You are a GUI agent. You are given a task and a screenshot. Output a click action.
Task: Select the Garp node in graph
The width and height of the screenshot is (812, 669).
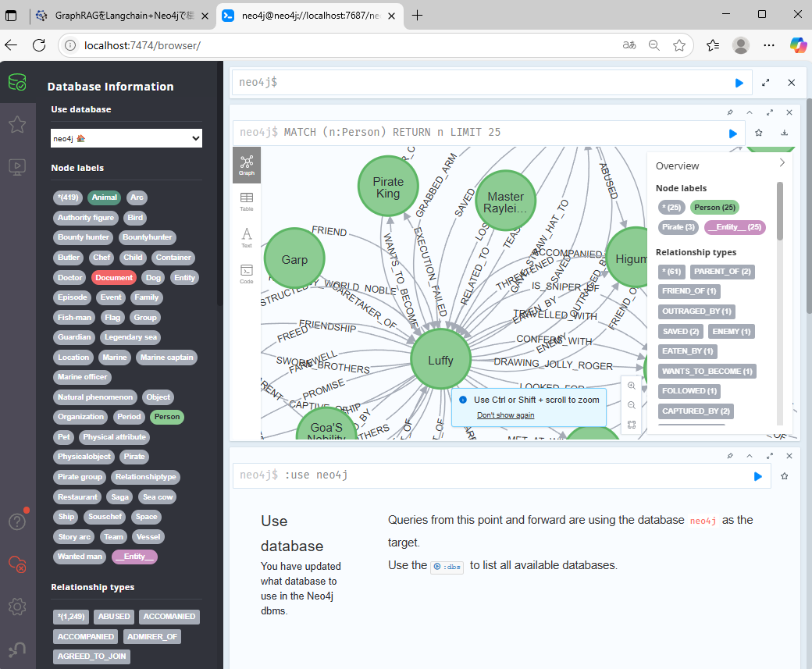(x=294, y=259)
